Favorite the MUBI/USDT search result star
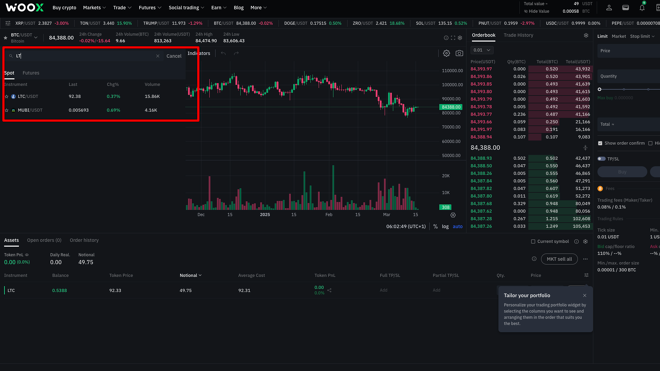660x371 pixels. [6, 110]
